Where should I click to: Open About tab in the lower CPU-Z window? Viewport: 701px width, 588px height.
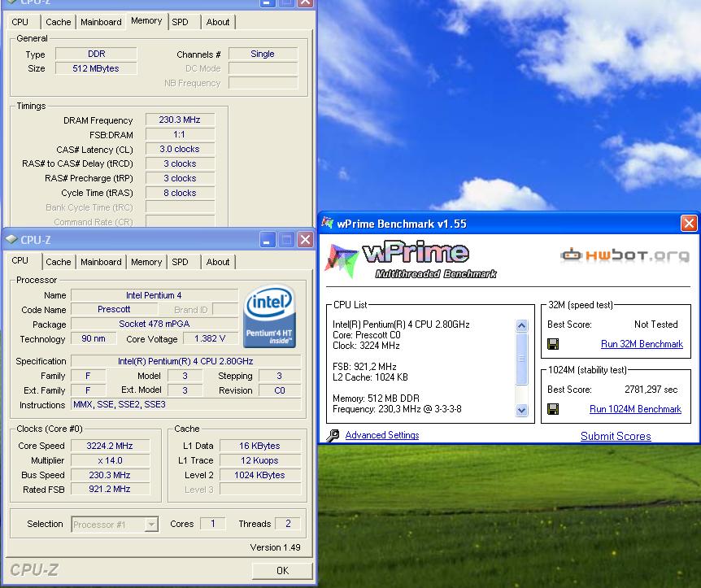click(x=218, y=262)
